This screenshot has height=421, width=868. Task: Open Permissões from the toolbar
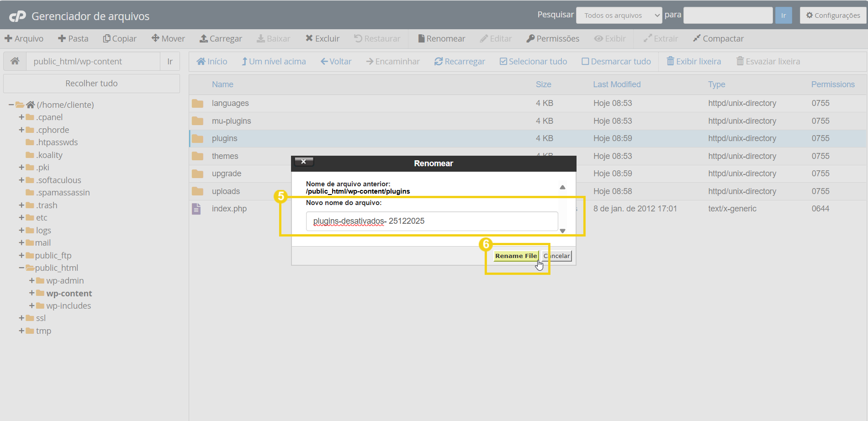tap(553, 39)
